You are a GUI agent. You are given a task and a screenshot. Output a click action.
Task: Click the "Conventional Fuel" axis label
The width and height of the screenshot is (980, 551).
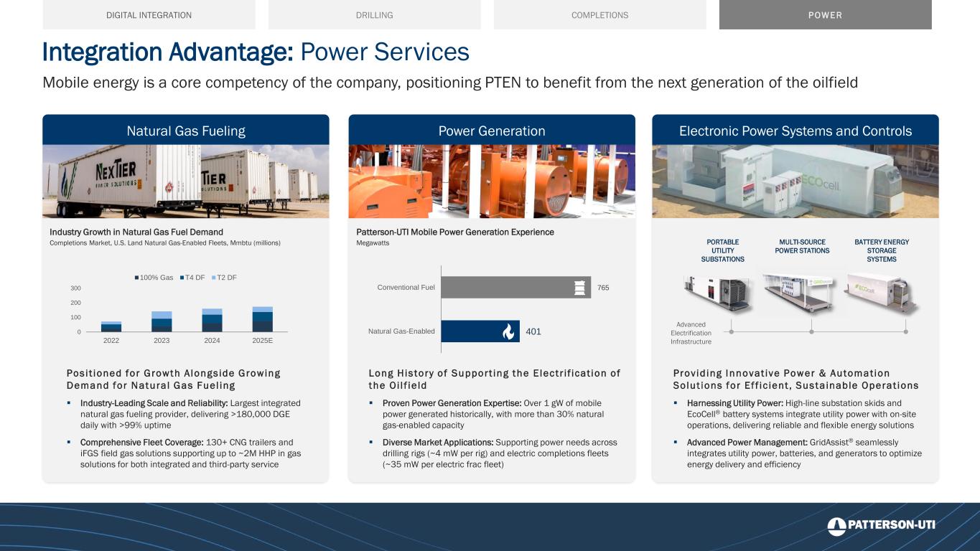click(x=406, y=288)
